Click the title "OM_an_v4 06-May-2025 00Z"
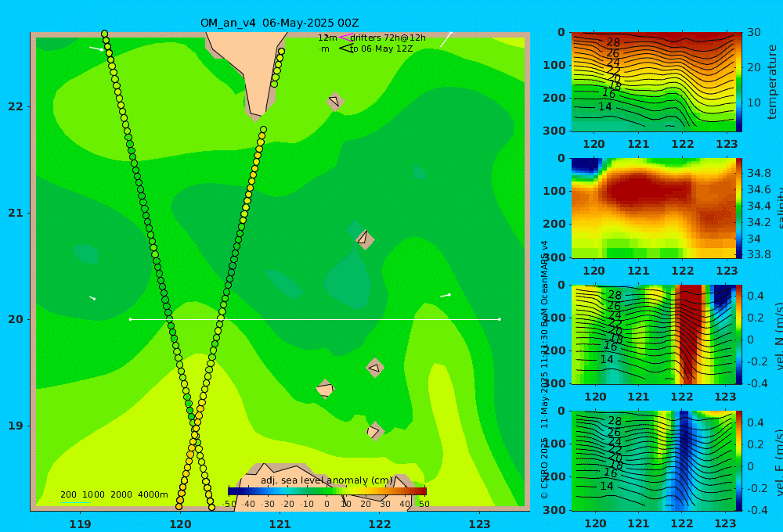 click(280, 23)
